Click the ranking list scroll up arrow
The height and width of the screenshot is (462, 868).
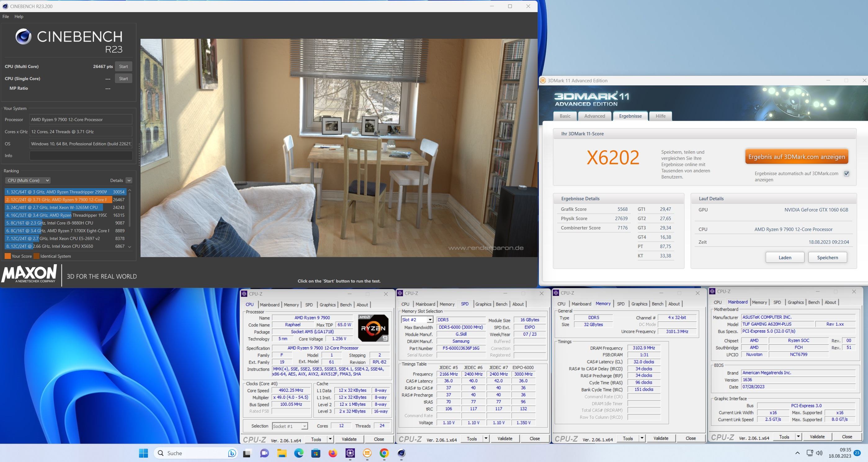coord(129,191)
